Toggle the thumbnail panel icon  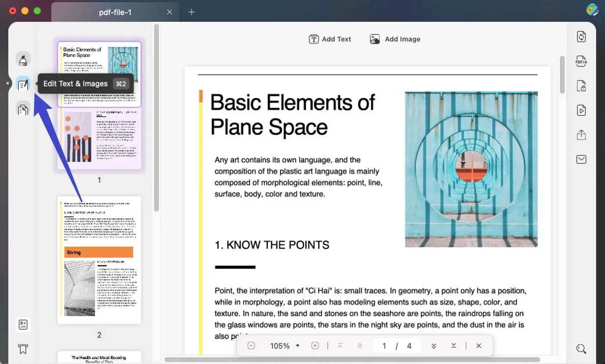tap(23, 325)
